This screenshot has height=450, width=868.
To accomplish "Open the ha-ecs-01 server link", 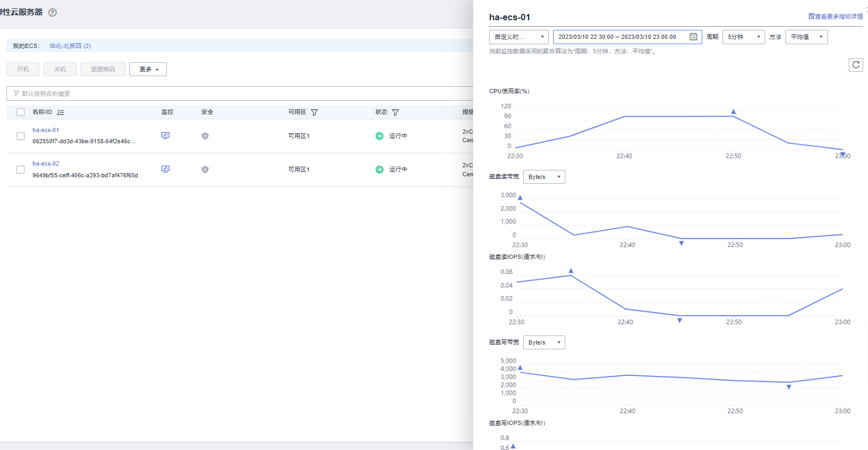I will 46,130.
